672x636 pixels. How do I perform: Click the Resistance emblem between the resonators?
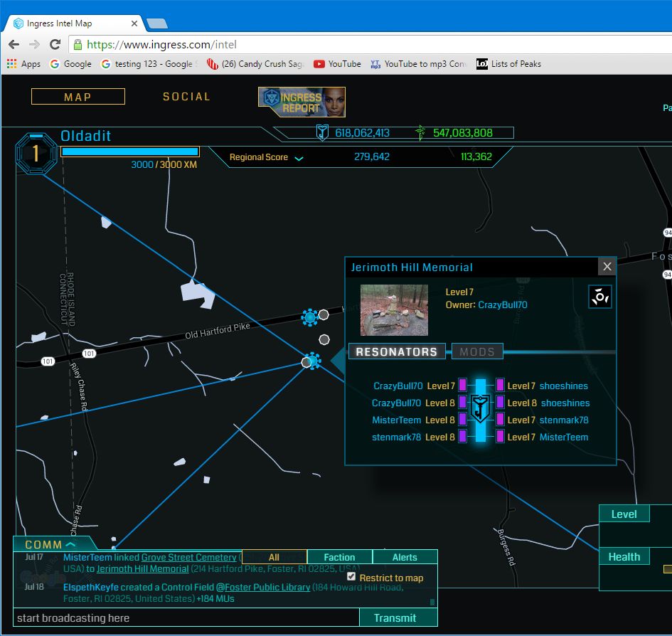pos(481,411)
